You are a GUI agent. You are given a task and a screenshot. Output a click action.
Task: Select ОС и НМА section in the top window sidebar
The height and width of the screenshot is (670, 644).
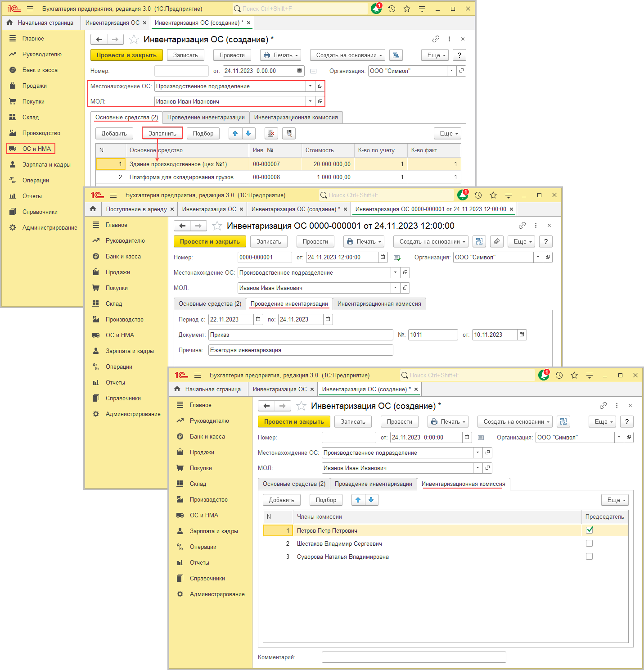point(31,149)
